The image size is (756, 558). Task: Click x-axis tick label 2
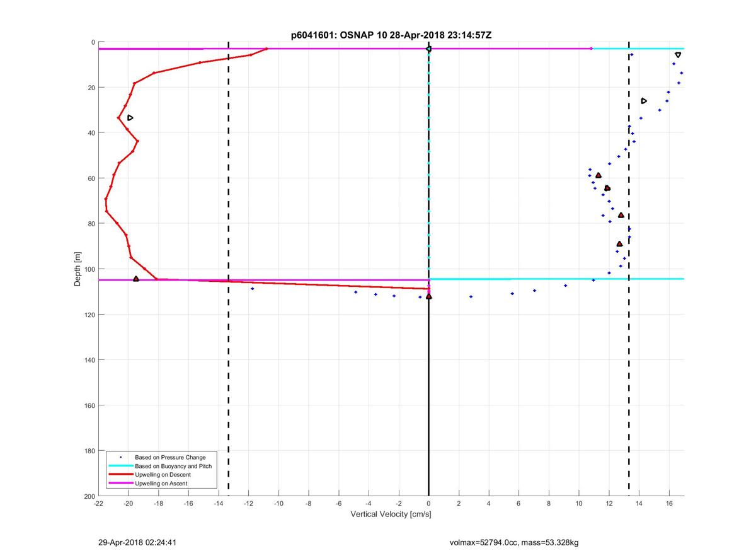459,504
